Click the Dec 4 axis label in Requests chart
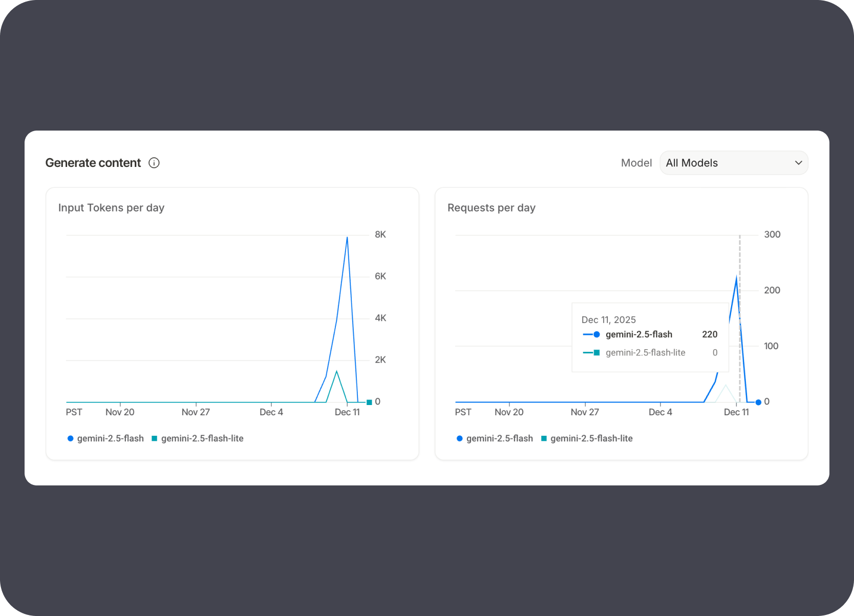The height and width of the screenshot is (616, 854). pos(660,412)
